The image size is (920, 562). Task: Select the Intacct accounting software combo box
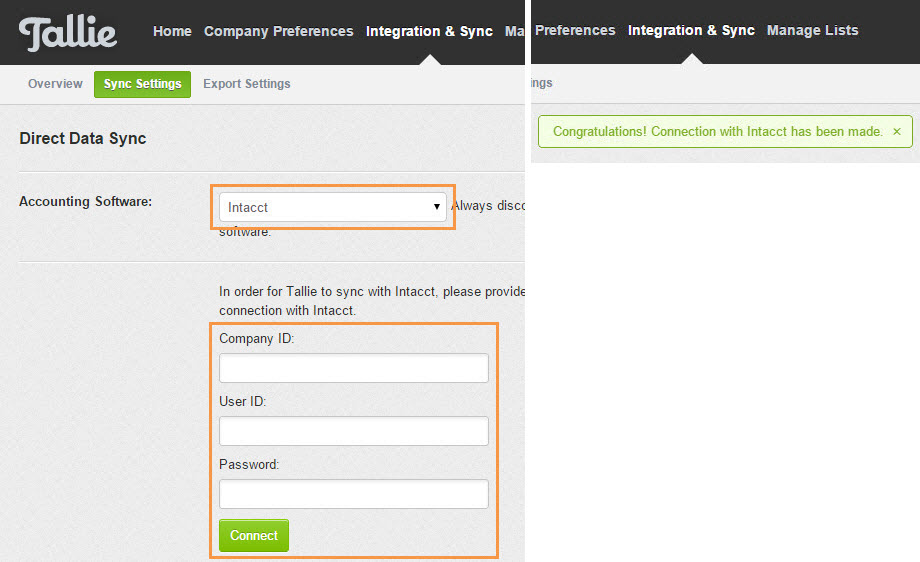click(x=333, y=207)
